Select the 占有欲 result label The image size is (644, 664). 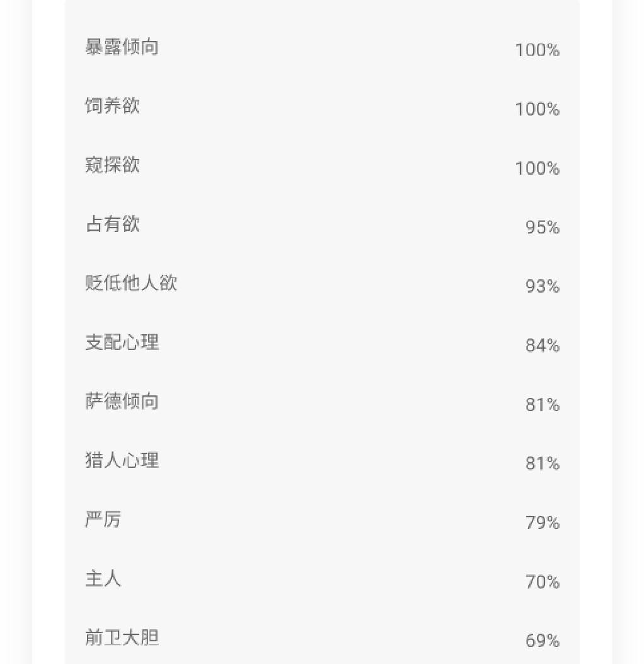[x=113, y=224]
